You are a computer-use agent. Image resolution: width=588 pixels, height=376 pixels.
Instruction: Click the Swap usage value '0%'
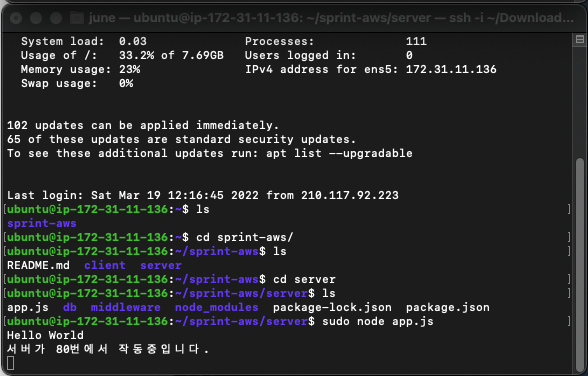tap(126, 83)
